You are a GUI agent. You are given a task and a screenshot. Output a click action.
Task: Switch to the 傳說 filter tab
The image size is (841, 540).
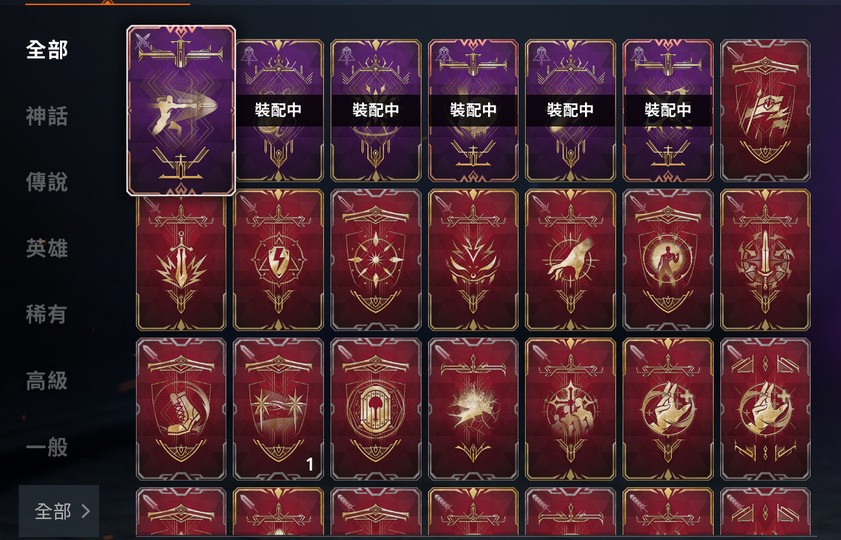[47, 182]
